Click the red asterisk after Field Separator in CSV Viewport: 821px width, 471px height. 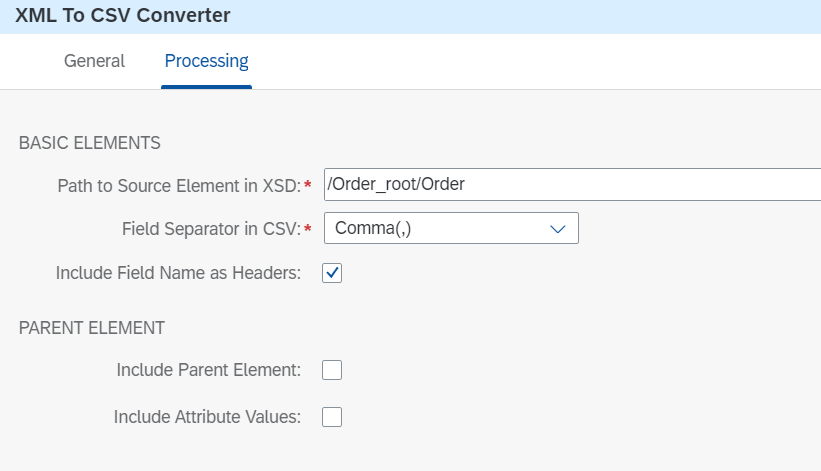308,228
